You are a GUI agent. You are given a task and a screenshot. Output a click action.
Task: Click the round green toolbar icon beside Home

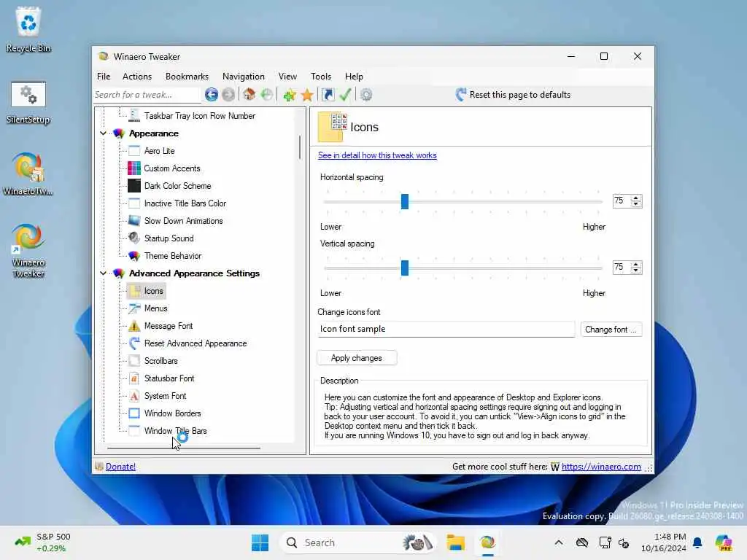(267, 95)
